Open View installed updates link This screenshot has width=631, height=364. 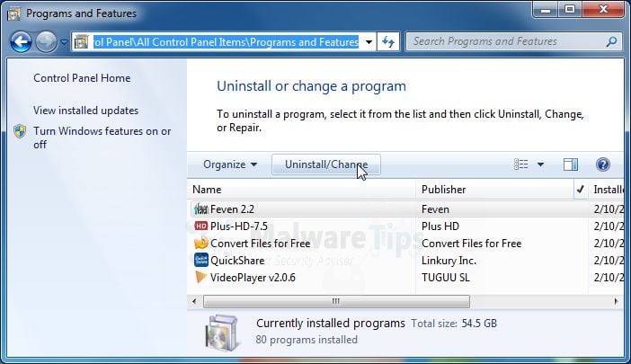[x=85, y=111]
